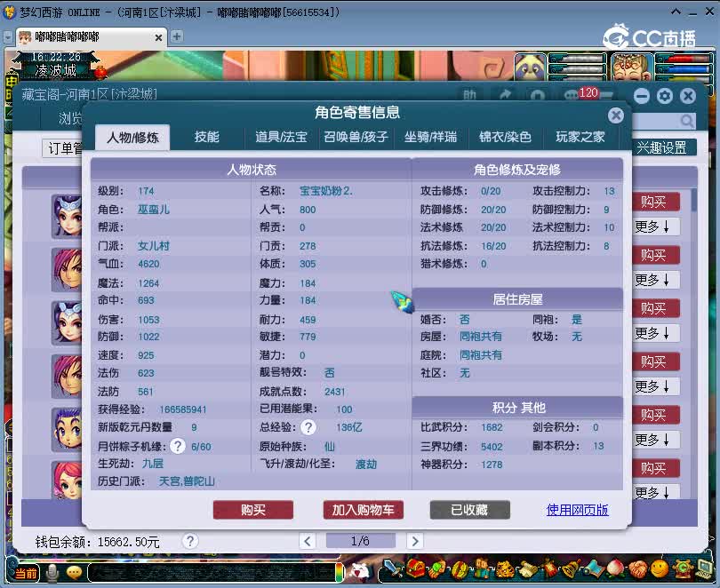Viewport: 720px width, 588px height.
Task: Open the two-figure team icon
Action: (x=482, y=568)
